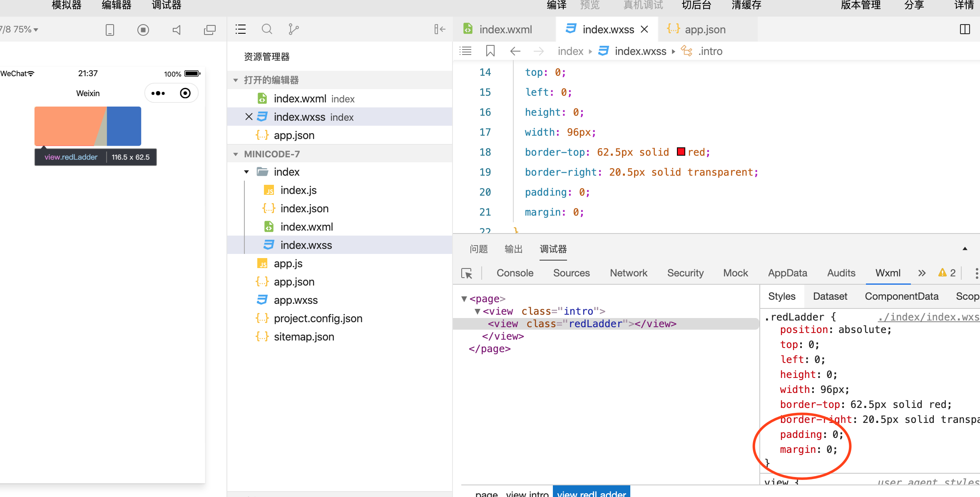This screenshot has height=497, width=980.
Task: Collapse the 打开的编辑器 section
Action: click(236, 80)
